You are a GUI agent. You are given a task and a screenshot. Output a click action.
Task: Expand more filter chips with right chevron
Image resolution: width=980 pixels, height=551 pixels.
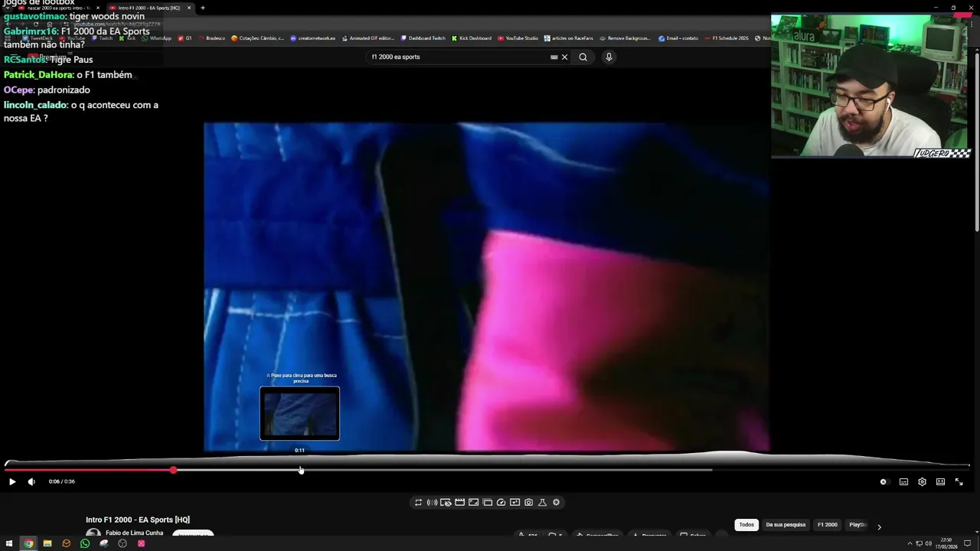[x=879, y=527]
